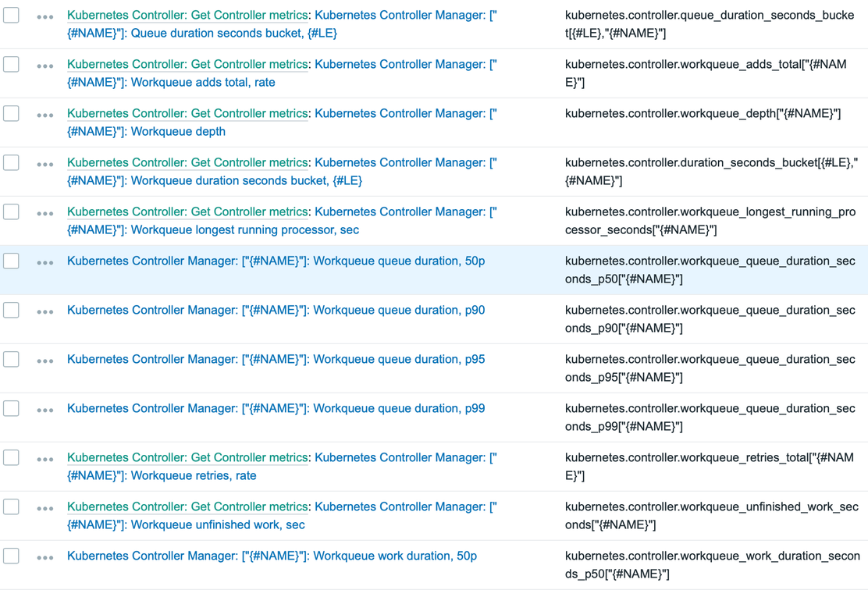Image resolution: width=868 pixels, height=590 pixels.
Task: Tick the checkbox for Workqueue queue duration, 50p item
Action: point(11,261)
